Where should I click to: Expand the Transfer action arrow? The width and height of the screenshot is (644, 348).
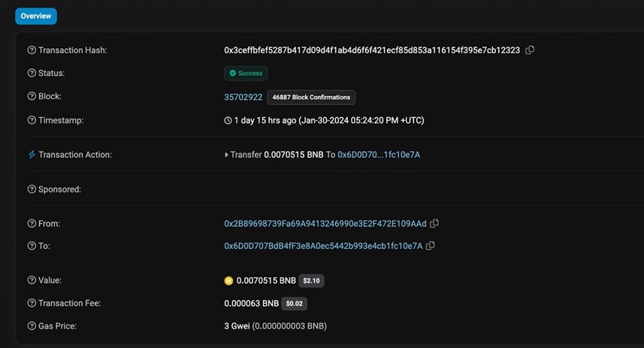[x=227, y=155]
